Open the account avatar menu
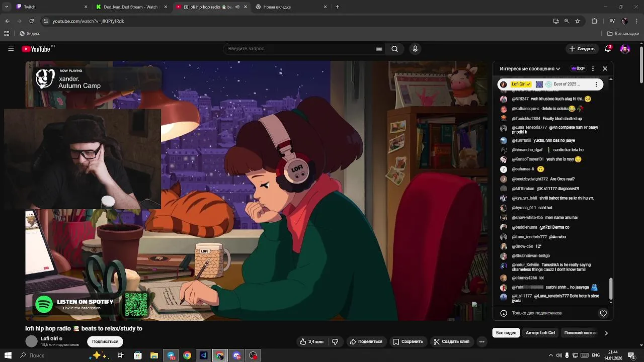This screenshot has height=362, width=644. coord(625,49)
